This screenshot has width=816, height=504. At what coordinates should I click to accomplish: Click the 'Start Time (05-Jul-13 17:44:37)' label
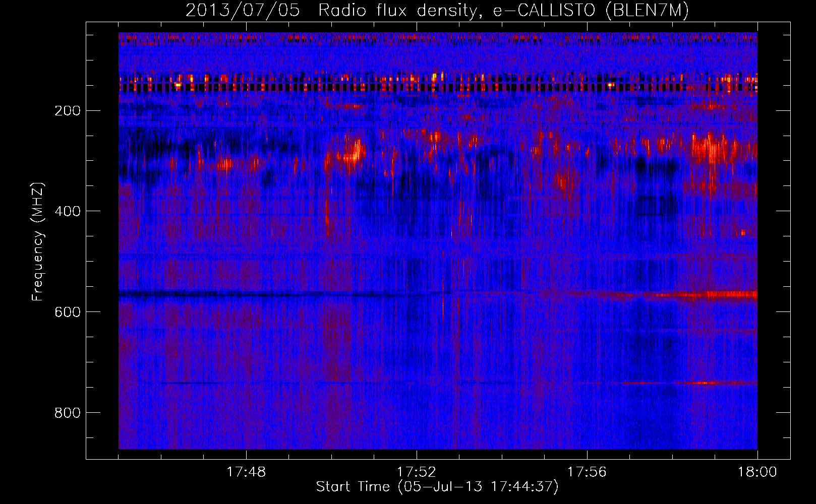pos(437,487)
